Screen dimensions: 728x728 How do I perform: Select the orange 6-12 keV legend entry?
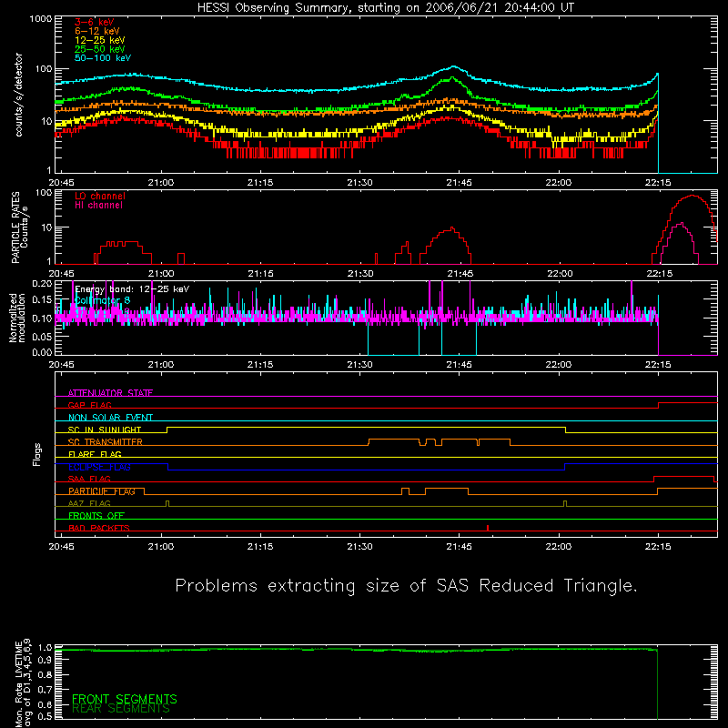click(97, 31)
